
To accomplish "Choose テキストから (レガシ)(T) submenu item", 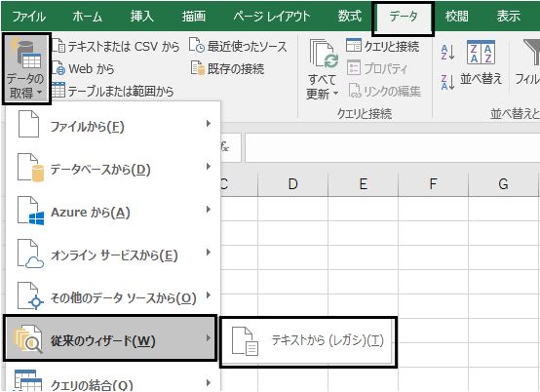I will [x=308, y=341].
